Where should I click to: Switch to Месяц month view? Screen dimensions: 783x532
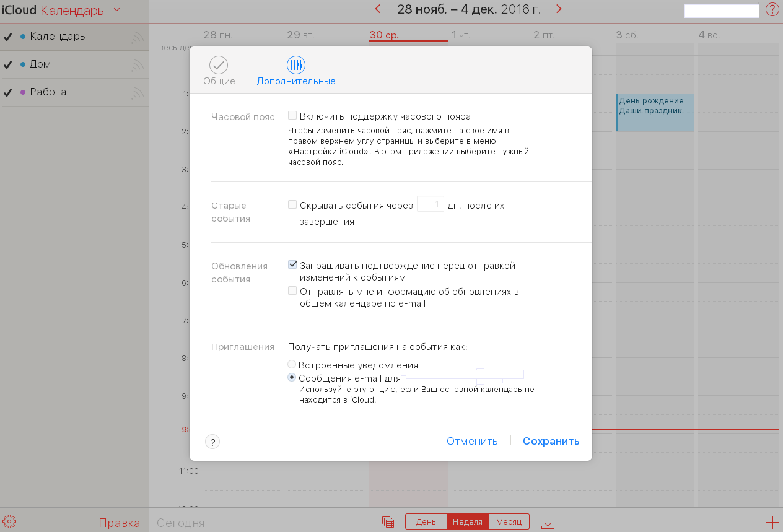click(509, 521)
